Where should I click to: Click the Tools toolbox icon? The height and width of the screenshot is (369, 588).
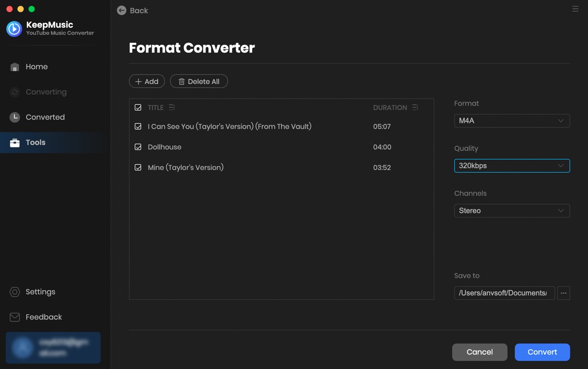pyautogui.click(x=15, y=142)
